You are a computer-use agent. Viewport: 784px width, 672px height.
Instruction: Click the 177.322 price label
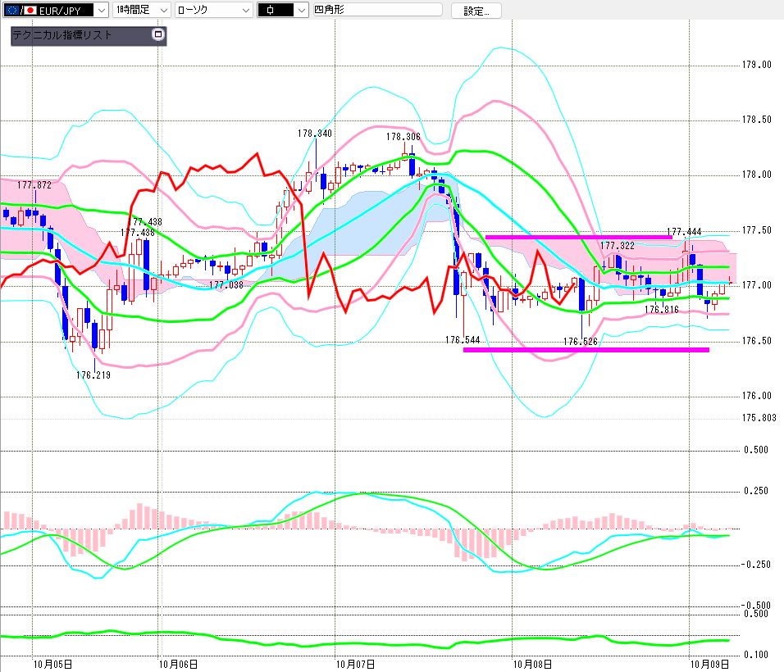pyautogui.click(x=618, y=246)
